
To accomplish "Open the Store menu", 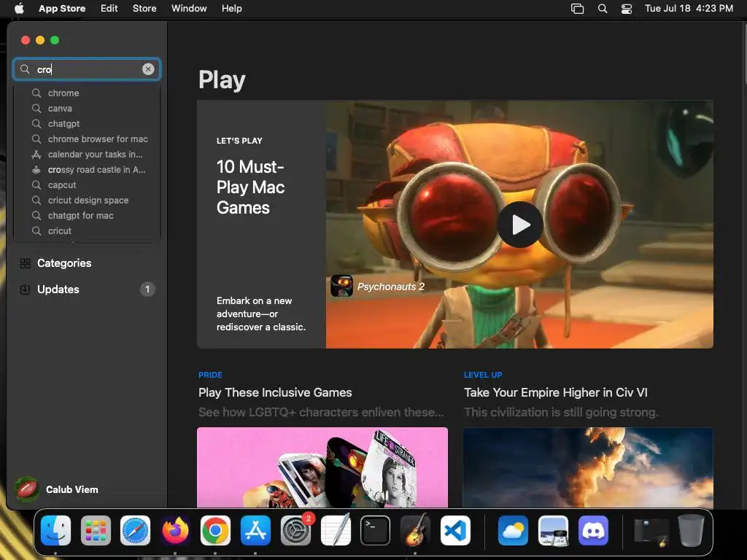I will pos(144,8).
